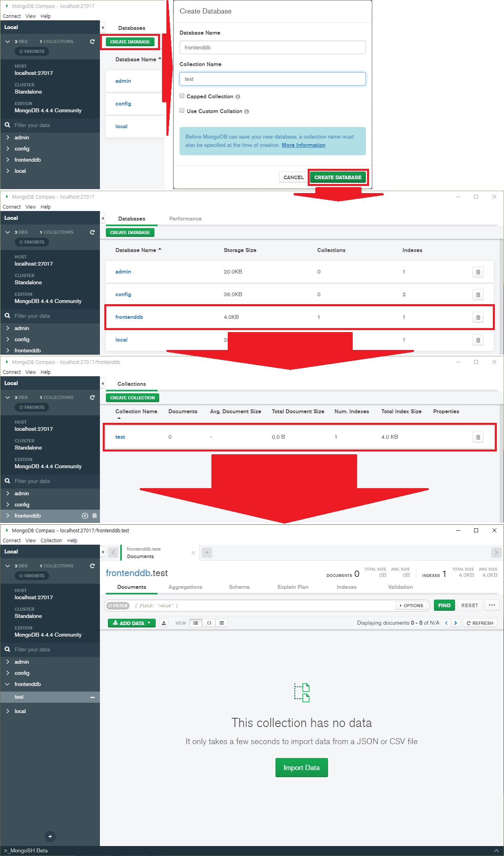Click the Collection Name field containing test
Image resolution: width=504 pixels, height=856 pixels.
coord(273,79)
